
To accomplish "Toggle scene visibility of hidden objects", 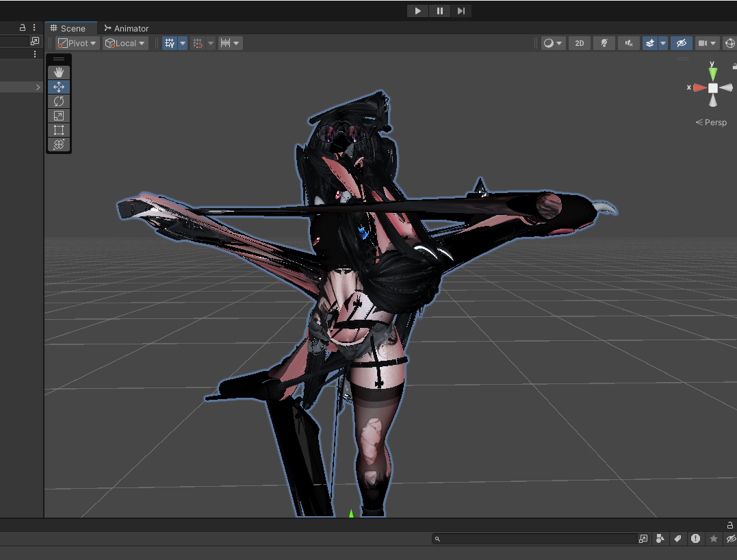I will (681, 43).
